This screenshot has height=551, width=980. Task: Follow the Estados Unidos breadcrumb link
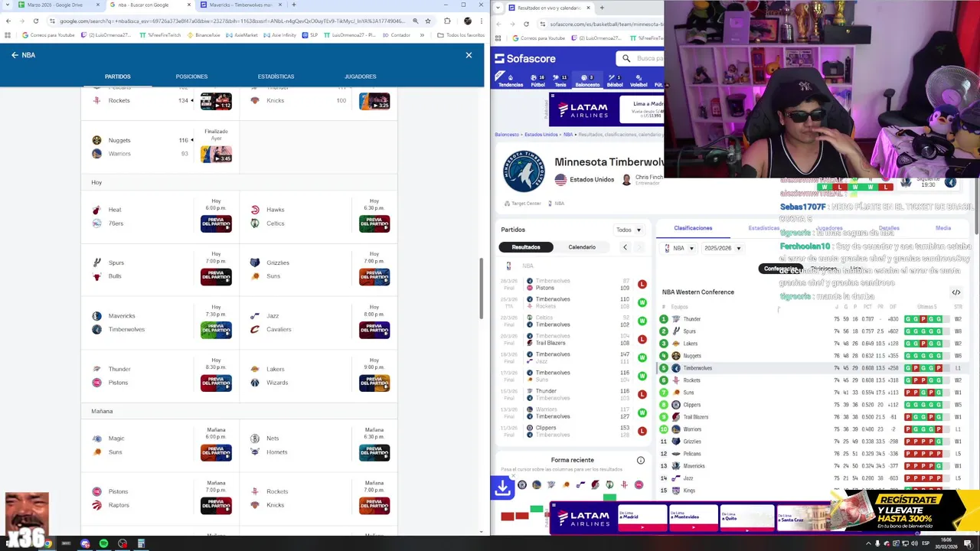pos(541,135)
